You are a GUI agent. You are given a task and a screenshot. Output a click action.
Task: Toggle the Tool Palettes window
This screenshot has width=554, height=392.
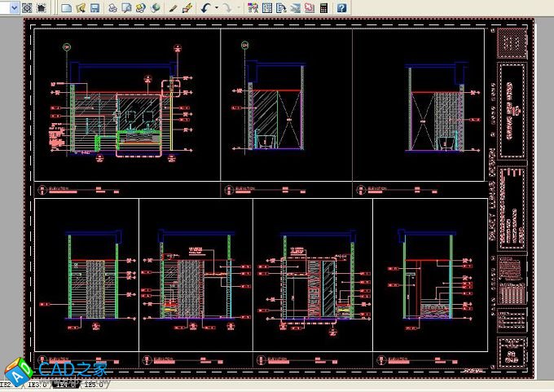pyautogui.click(x=281, y=7)
